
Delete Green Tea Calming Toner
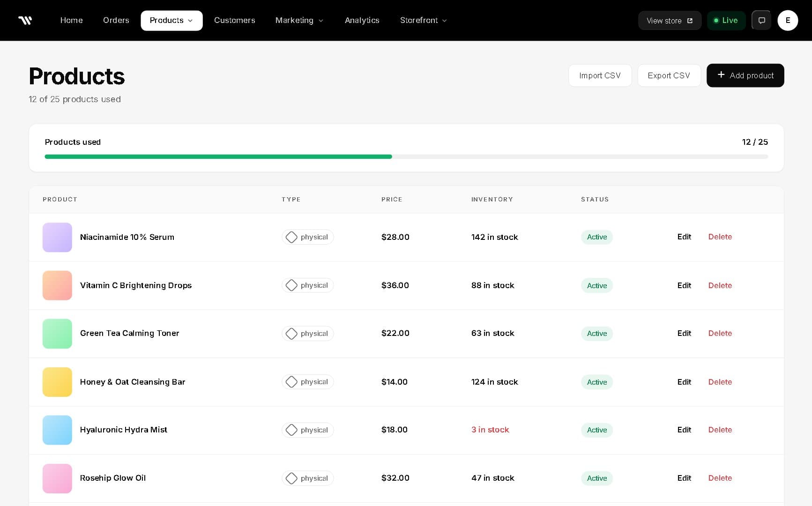(x=720, y=333)
